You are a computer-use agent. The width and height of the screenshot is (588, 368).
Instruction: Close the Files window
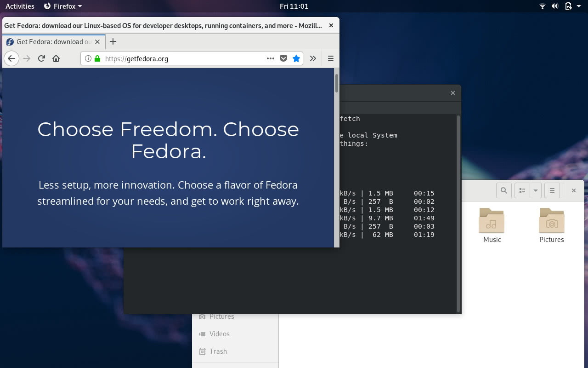click(573, 190)
